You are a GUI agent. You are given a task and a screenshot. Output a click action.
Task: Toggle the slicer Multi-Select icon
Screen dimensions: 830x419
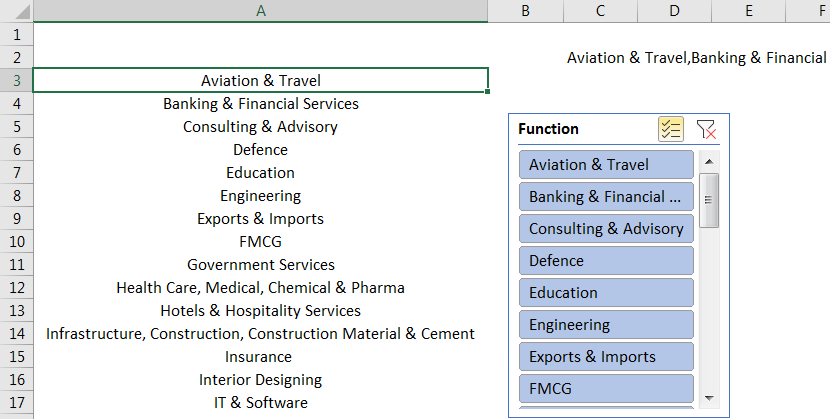tap(670, 129)
